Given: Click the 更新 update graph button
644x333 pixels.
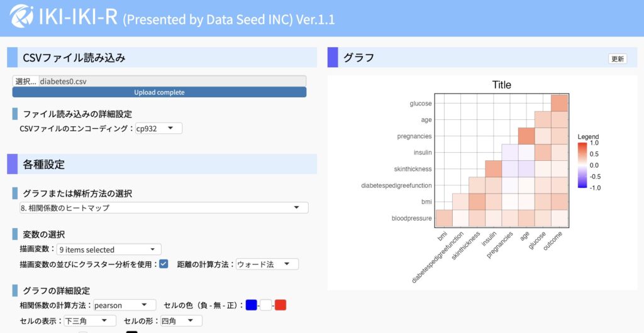Looking at the screenshot, I should pos(618,58).
